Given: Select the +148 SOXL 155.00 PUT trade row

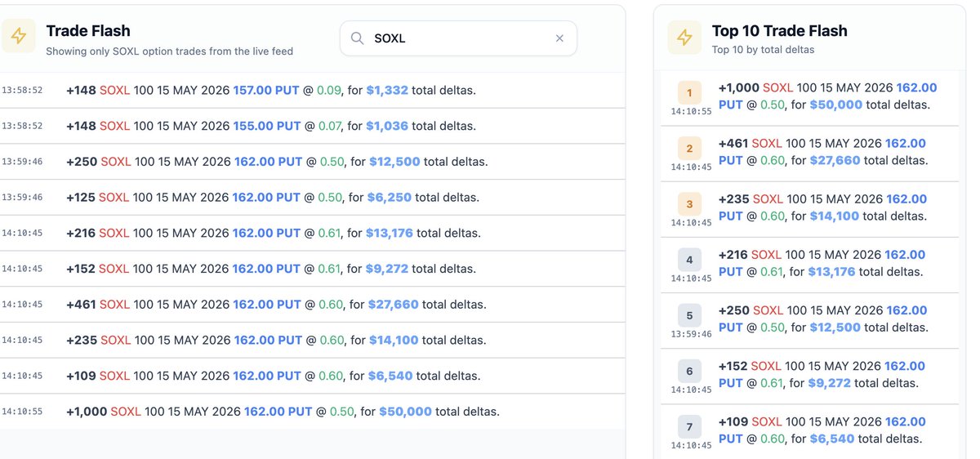Looking at the screenshot, I should coord(313,126).
